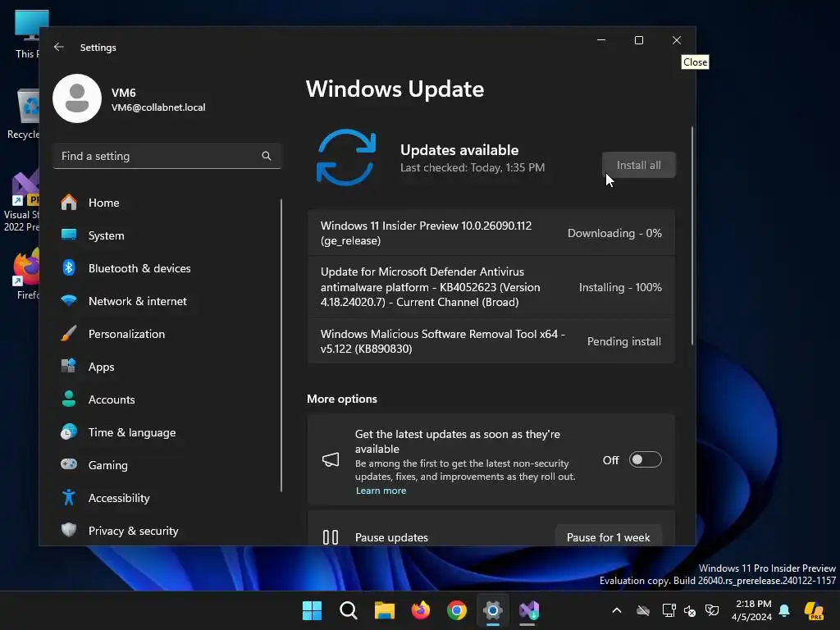840x630 pixels.
Task: Click the Network wifi icon in sidebar
Action: [x=69, y=301]
